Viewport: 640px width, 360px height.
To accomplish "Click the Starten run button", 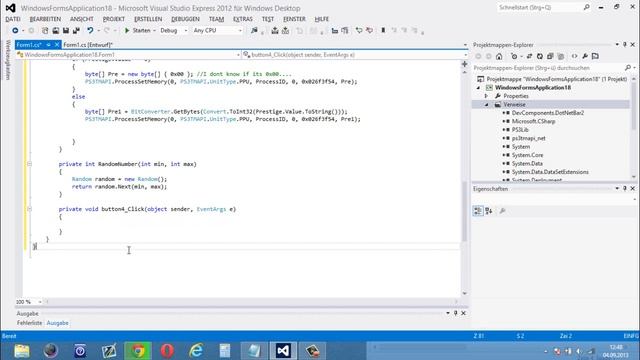I will (x=138, y=31).
